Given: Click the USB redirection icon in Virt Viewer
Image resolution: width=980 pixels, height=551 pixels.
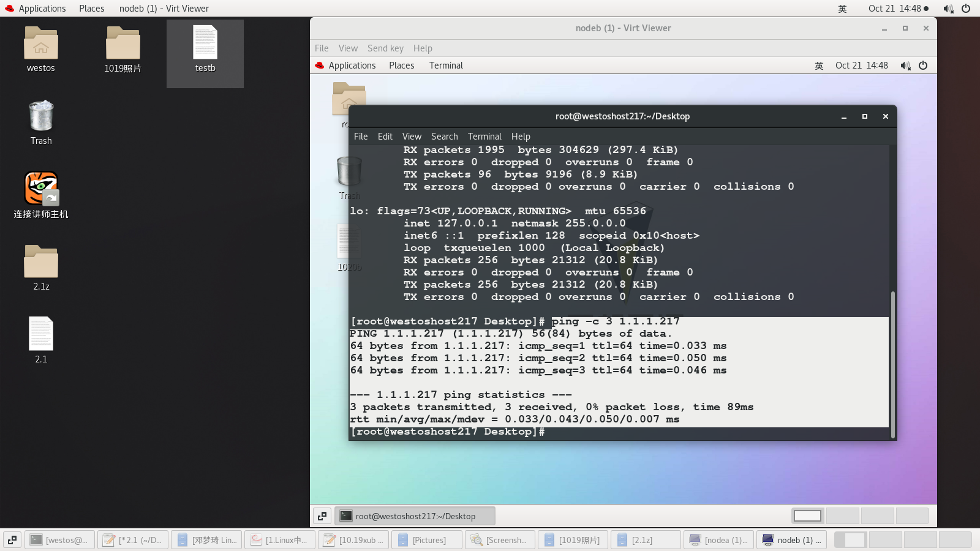Looking at the screenshot, I should coord(323,515).
